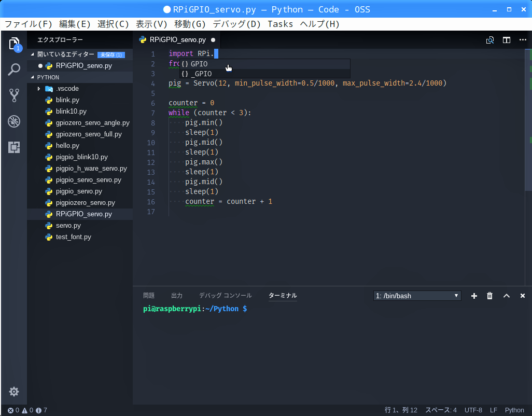Open the ヘルプ(H) menu

point(319,24)
